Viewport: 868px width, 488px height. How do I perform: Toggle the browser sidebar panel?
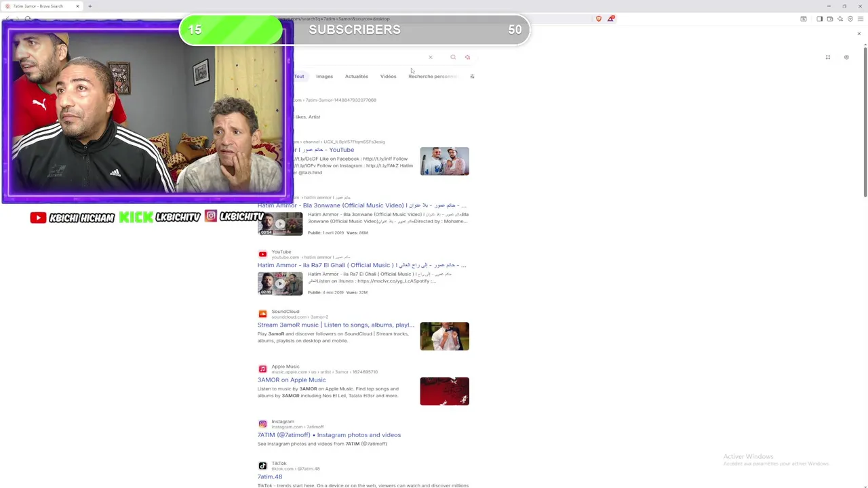click(819, 19)
